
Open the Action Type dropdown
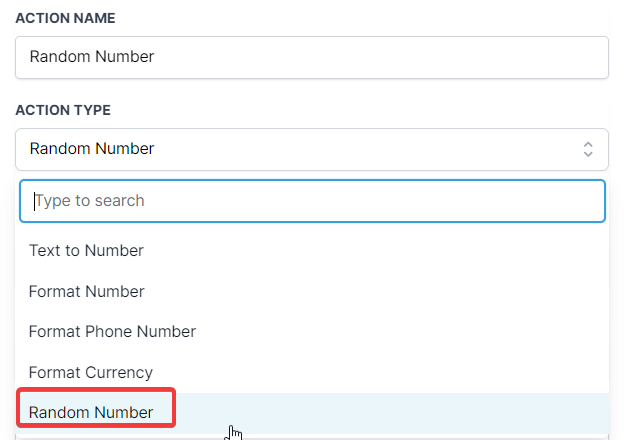[311, 149]
